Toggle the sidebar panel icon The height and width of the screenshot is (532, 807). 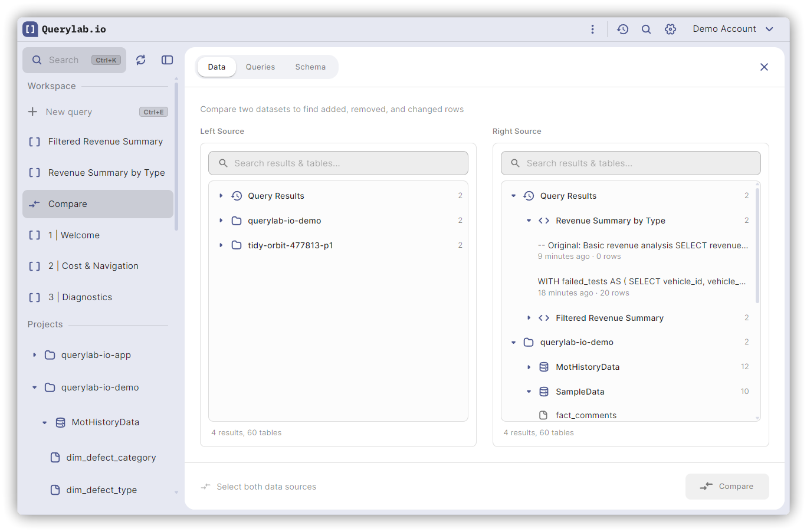pos(167,60)
